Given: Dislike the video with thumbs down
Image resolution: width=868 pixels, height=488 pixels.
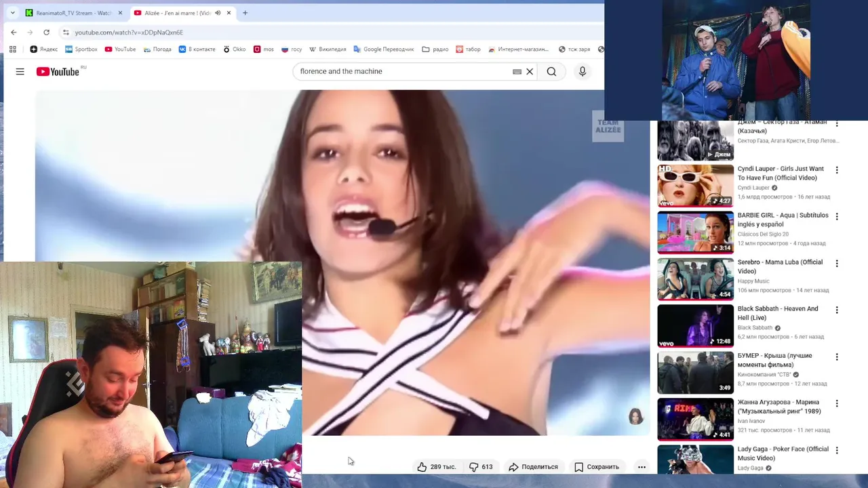Looking at the screenshot, I should pyautogui.click(x=481, y=467).
